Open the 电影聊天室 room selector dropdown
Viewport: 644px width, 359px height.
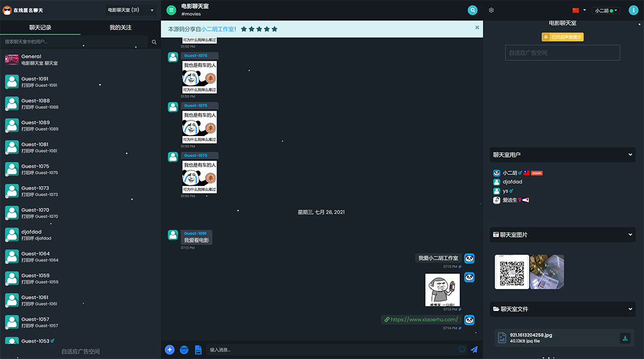coord(131,10)
